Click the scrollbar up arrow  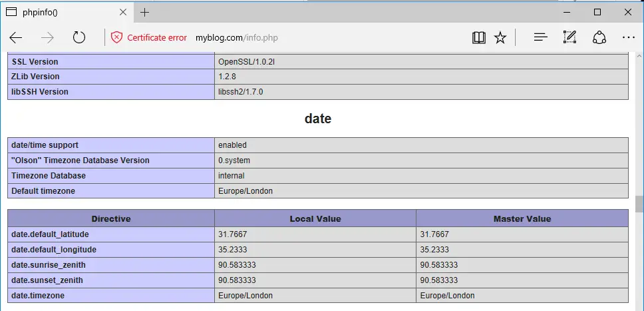pos(639,57)
